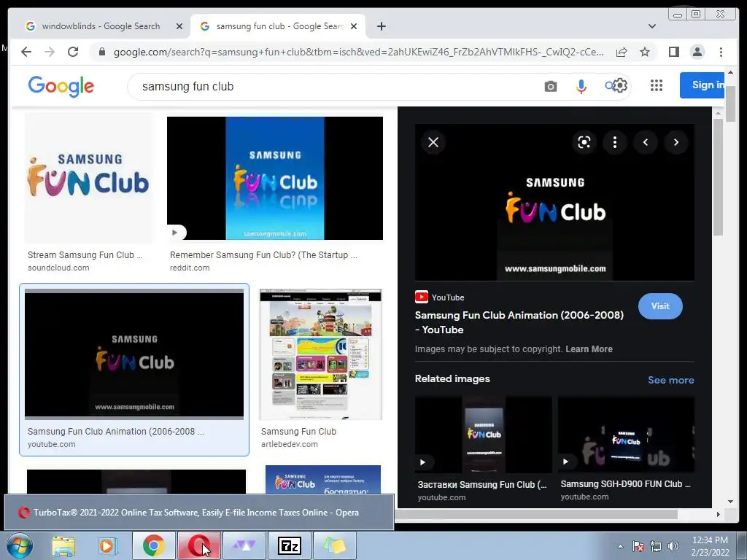Close the image preview panel
This screenshot has height=560, width=747.
pyautogui.click(x=433, y=142)
